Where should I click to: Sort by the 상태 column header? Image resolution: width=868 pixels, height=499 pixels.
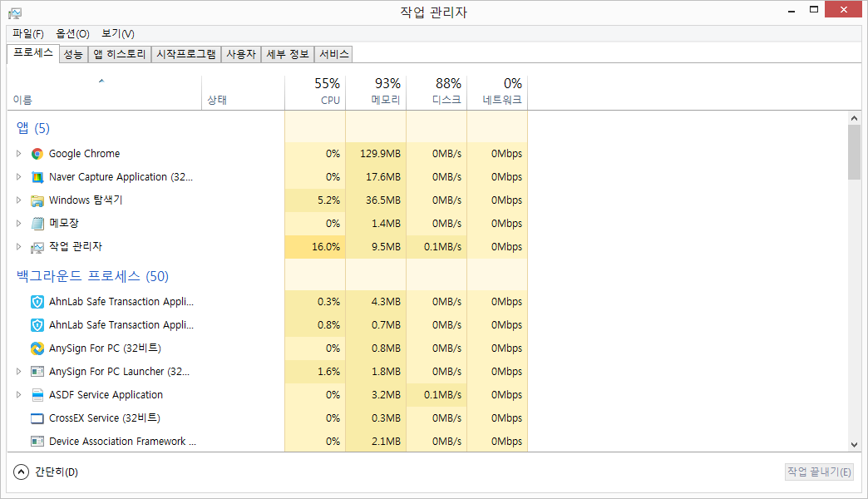pos(243,93)
